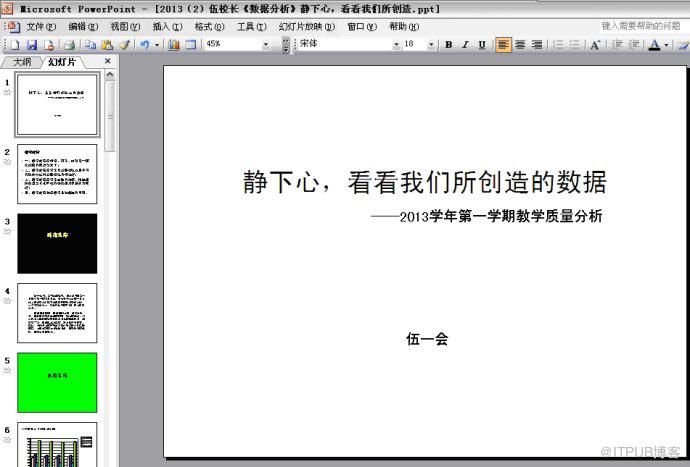Open the 45% zoom dropdown
690x467 pixels.
click(265, 44)
